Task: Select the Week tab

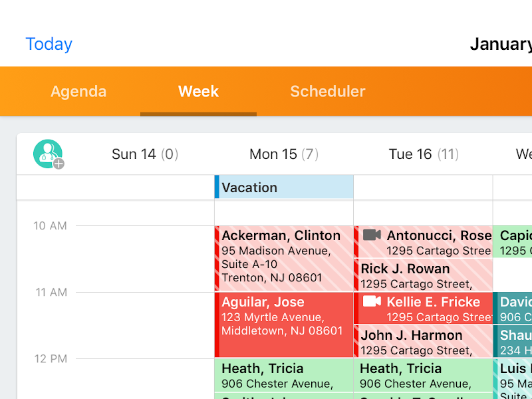Action: (x=198, y=92)
